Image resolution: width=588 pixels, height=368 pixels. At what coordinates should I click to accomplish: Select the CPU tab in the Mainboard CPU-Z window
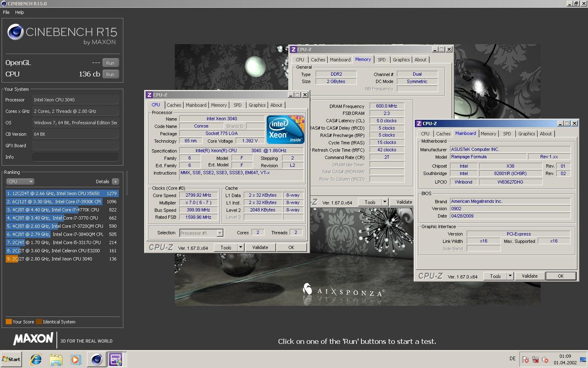click(x=425, y=134)
